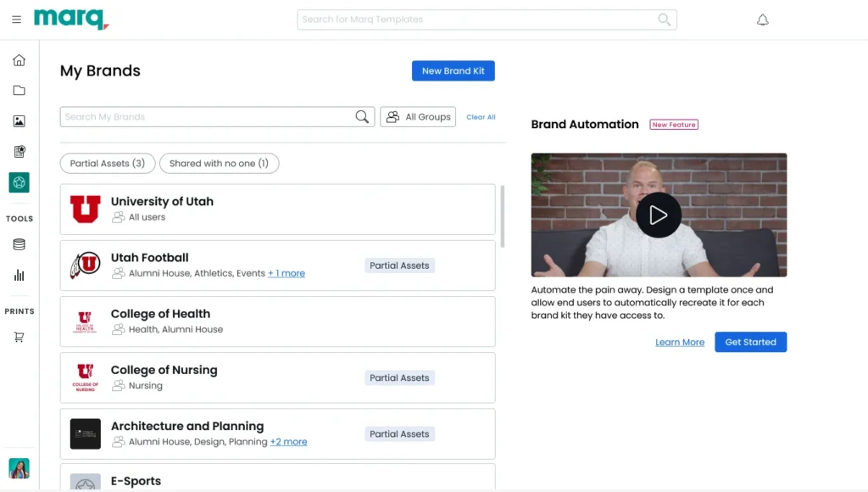Go to Home via sidebar icon
The height and width of the screenshot is (492, 868).
[19, 60]
